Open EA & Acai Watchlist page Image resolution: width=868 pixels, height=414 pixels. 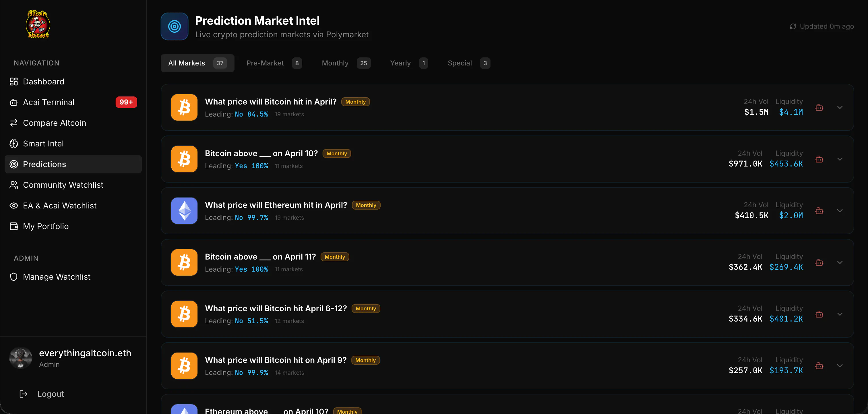[x=73, y=206]
